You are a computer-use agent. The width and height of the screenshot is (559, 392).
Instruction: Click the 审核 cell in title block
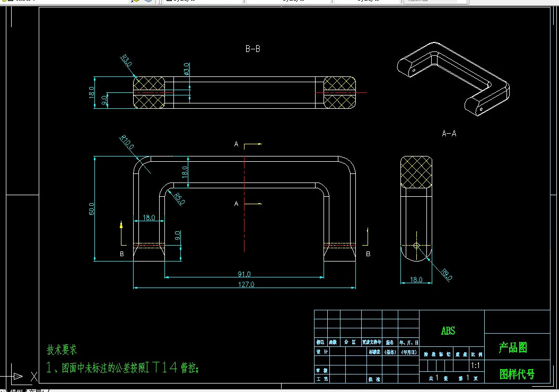(322, 370)
